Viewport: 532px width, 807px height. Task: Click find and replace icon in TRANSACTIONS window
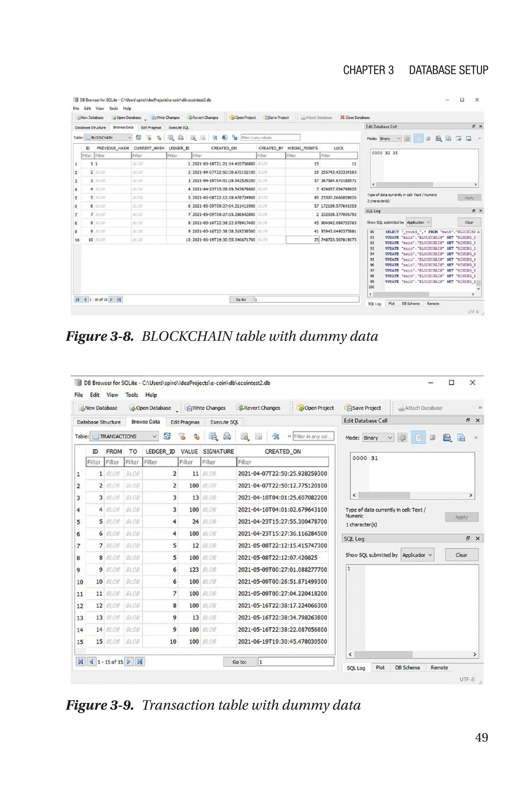(276, 436)
